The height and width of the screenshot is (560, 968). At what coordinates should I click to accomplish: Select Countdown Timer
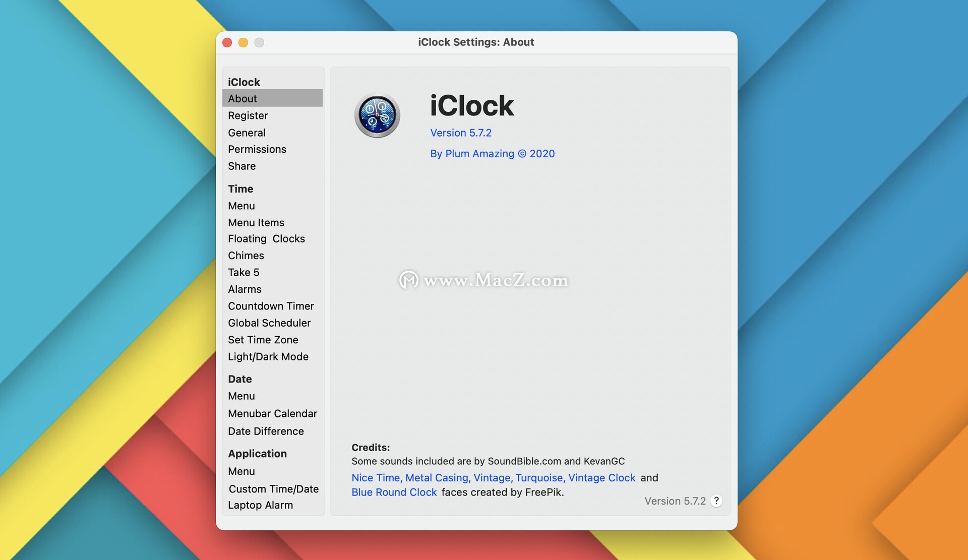(271, 306)
